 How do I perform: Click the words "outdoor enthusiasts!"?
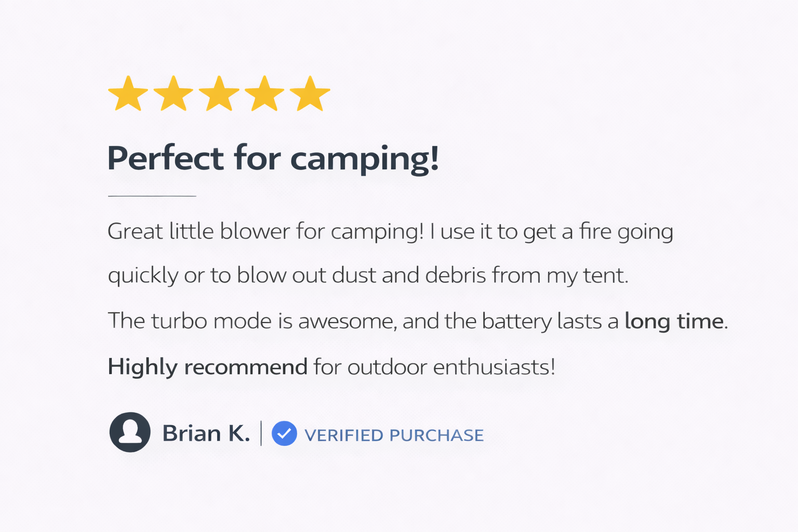pos(451,367)
